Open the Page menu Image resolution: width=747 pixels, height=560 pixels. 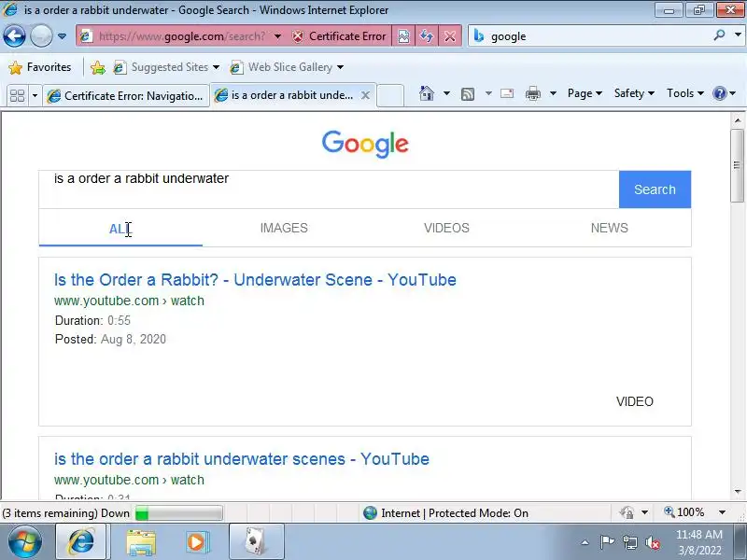(585, 93)
